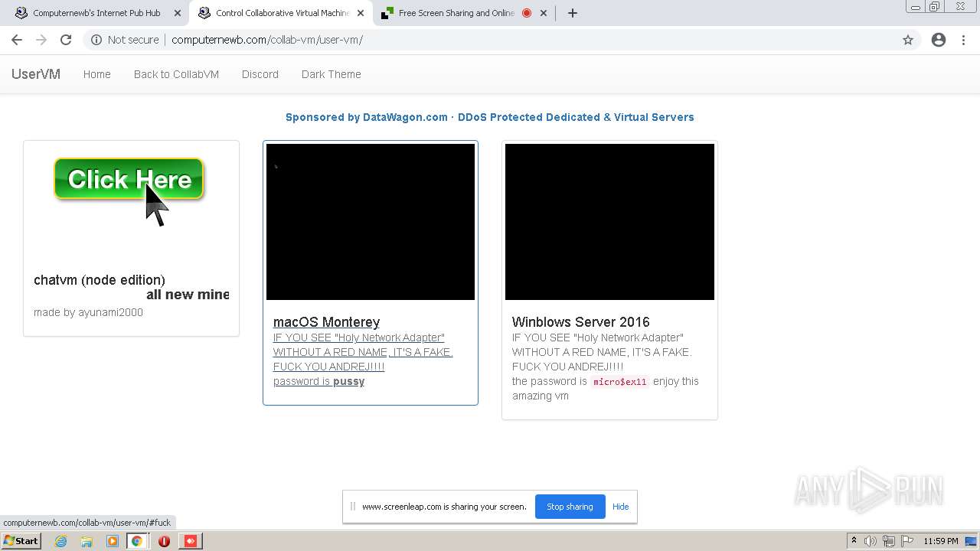Viewport: 980px width, 551px height.
Task: Click the micro$ex11 password code text
Action: [620, 382]
